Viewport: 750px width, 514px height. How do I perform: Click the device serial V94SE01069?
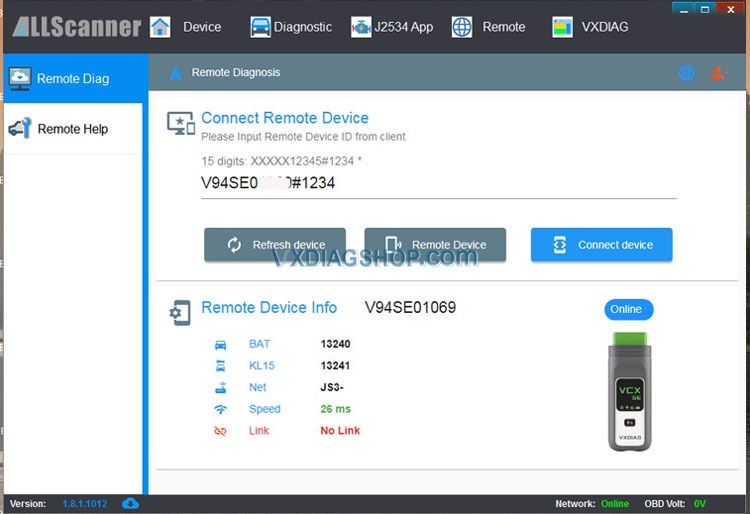[x=410, y=307]
